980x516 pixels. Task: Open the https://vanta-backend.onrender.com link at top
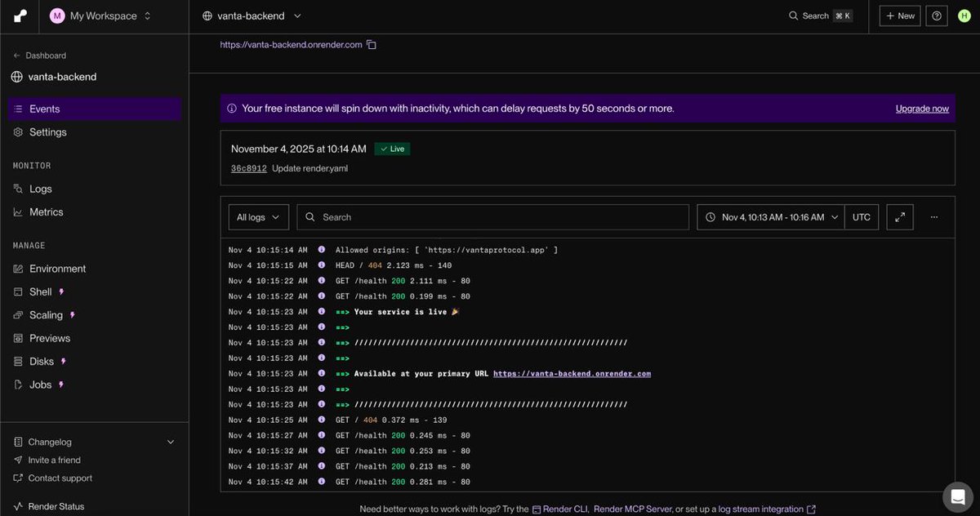[x=291, y=45]
